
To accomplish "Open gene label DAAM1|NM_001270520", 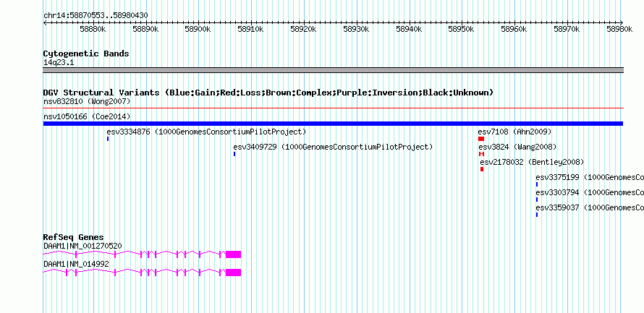I will point(82,246).
